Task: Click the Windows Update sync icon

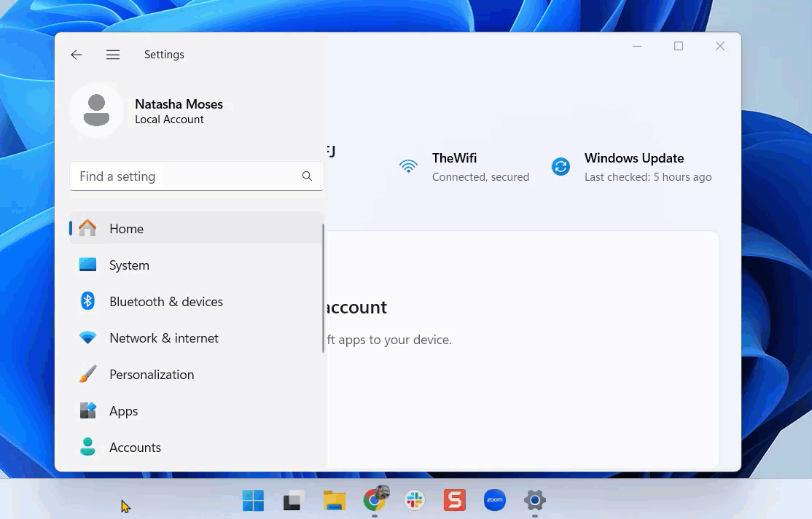Action: [x=561, y=167]
